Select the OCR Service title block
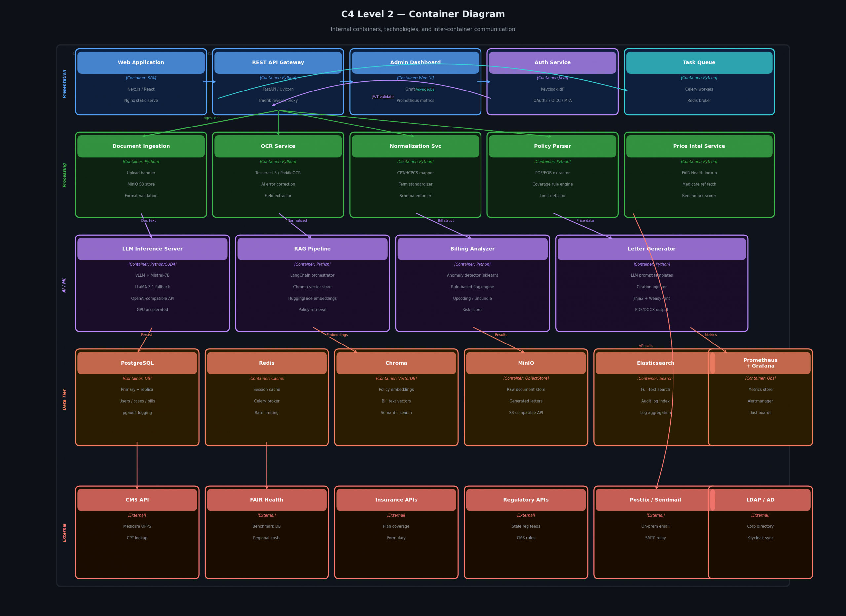The width and height of the screenshot is (846, 616). click(278, 146)
